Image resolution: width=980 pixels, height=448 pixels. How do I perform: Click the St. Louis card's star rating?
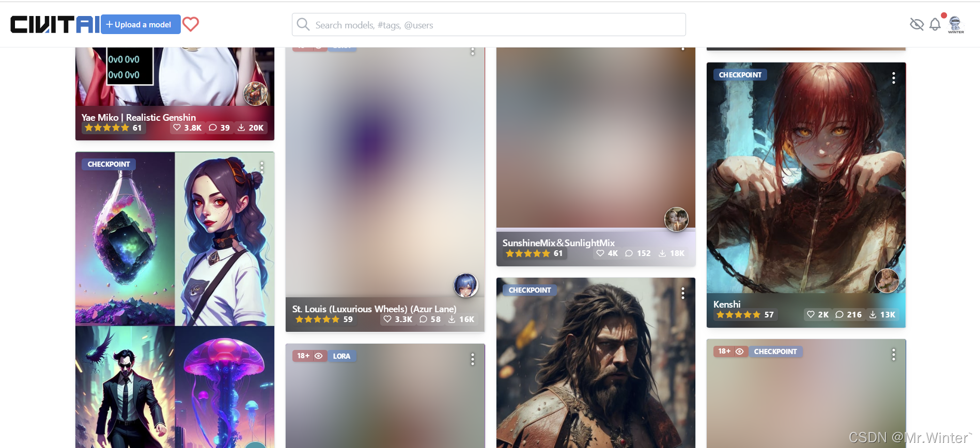317,319
